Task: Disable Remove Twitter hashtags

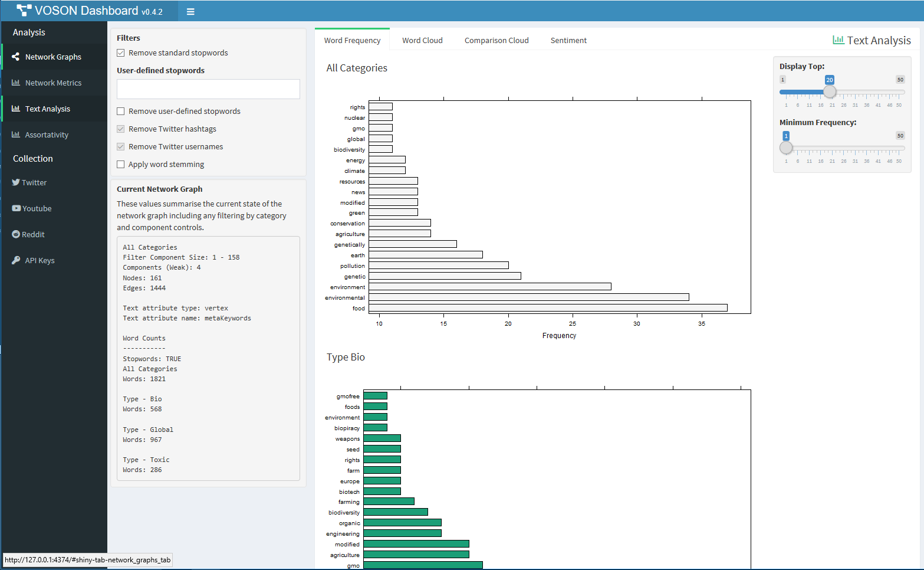Action: click(121, 129)
